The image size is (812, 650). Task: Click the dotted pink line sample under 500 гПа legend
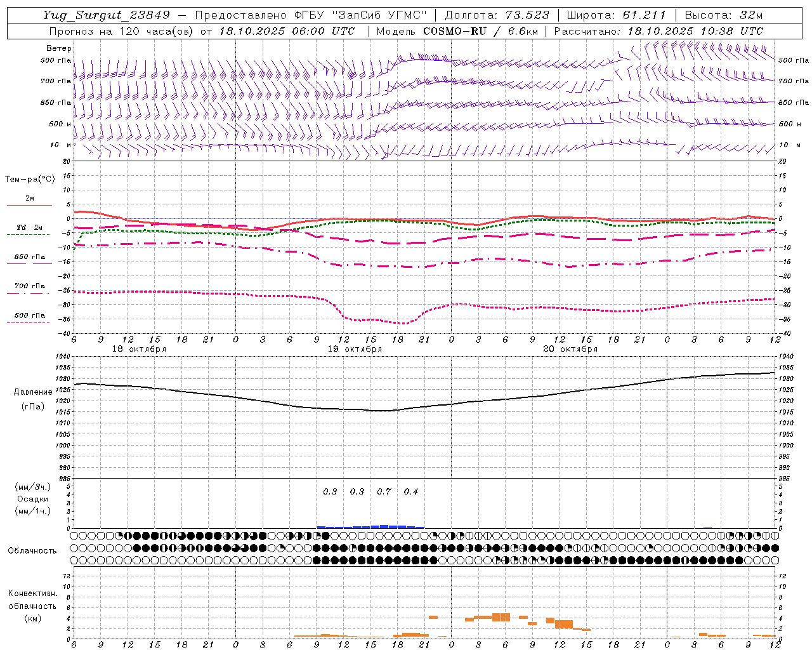pyautogui.click(x=29, y=323)
